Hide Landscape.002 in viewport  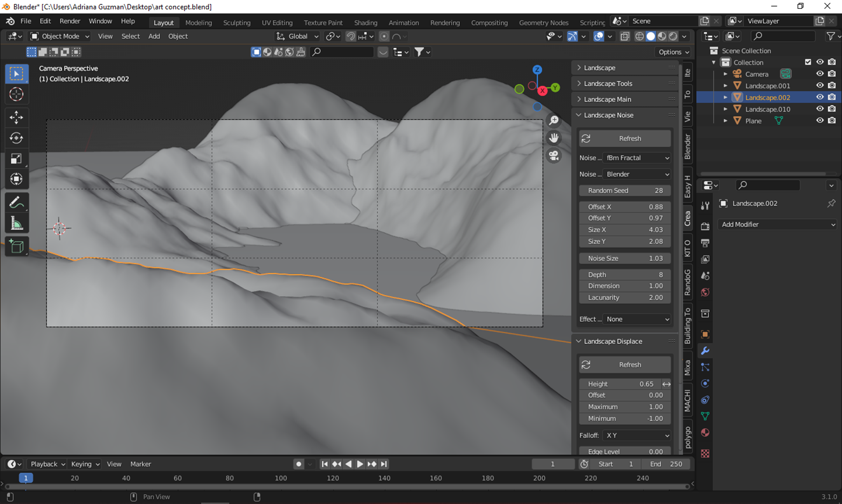(820, 97)
